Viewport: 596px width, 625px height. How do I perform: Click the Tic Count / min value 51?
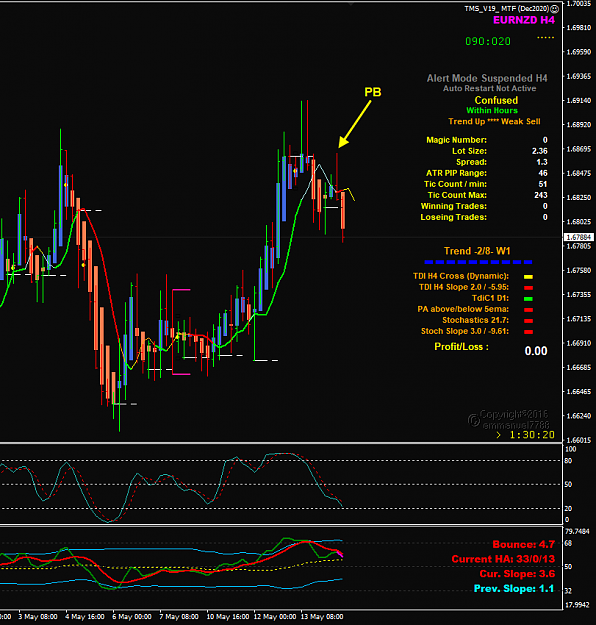(543, 184)
